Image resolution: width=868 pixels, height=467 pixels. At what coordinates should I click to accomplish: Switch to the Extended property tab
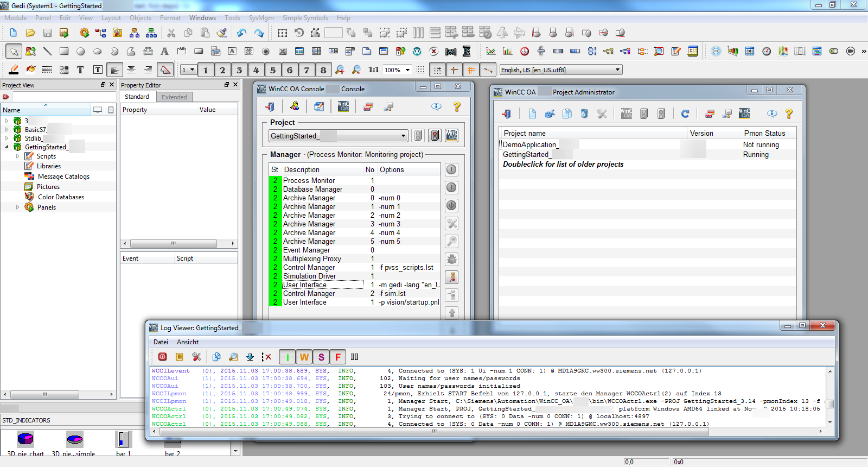pos(174,97)
